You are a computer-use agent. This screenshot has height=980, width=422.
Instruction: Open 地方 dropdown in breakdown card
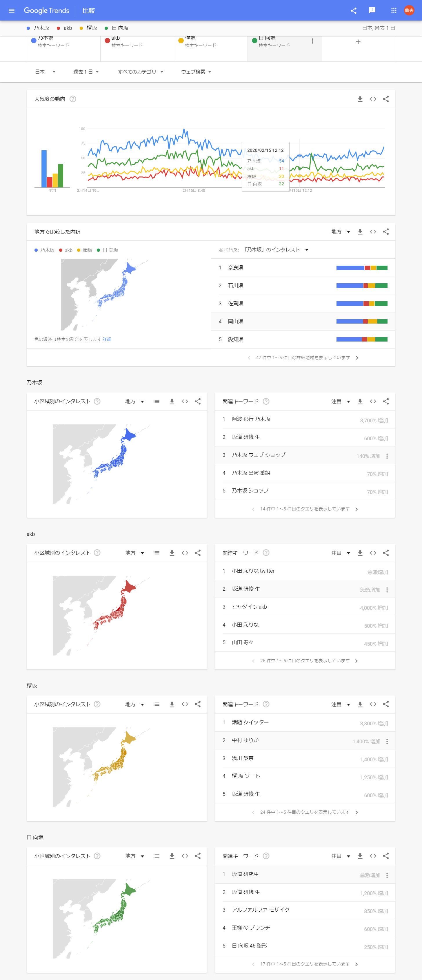point(341,232)
